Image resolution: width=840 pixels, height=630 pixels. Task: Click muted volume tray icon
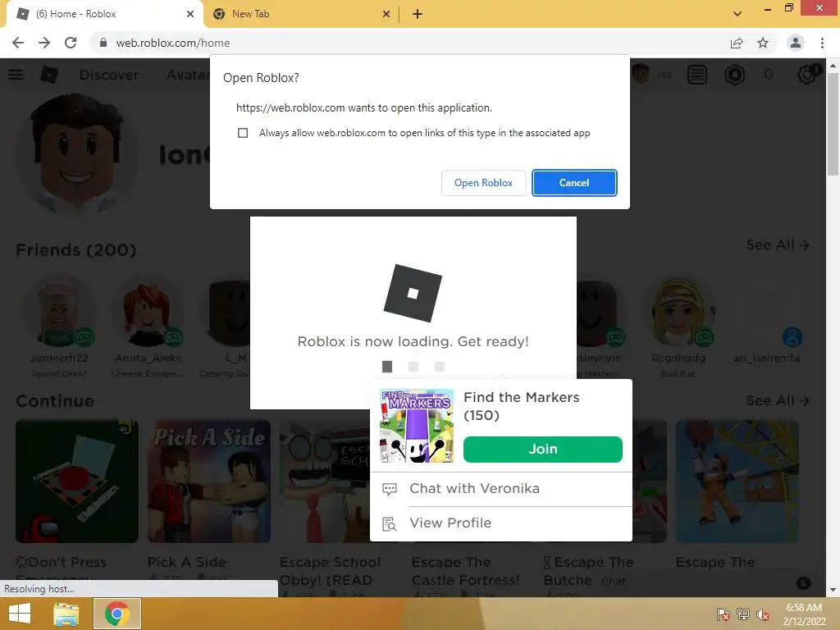pyautogui.click(x=763, y=614)
